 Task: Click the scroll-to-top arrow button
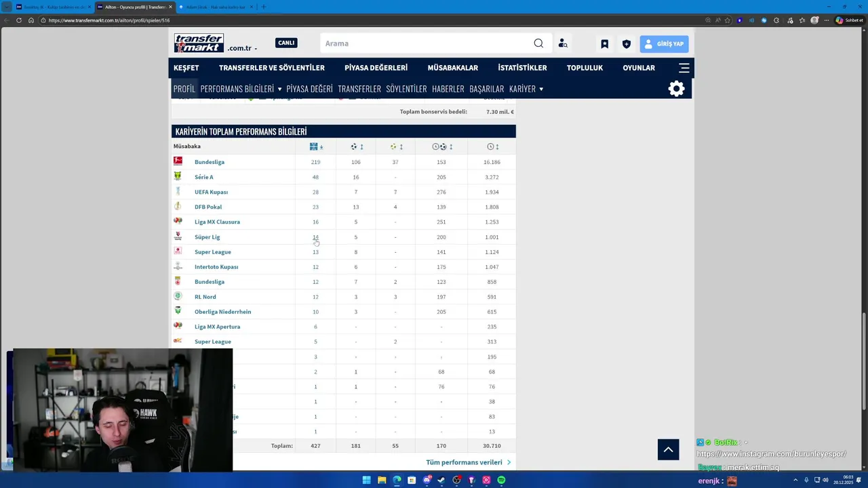(668, 449)
